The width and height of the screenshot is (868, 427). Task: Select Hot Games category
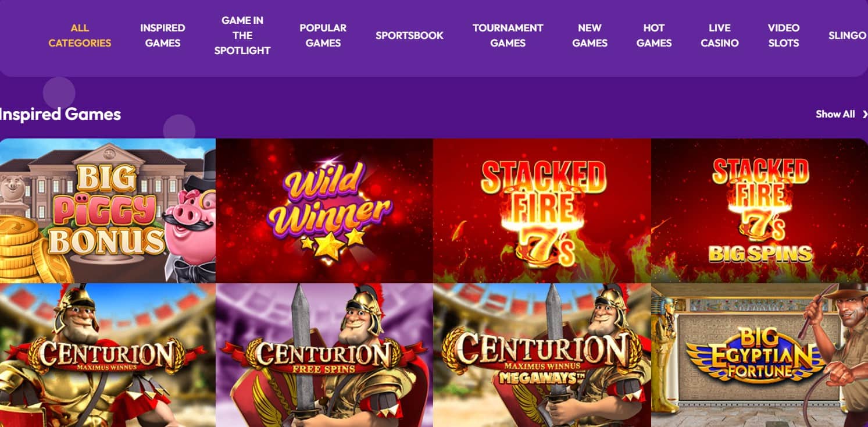[654, 35]
